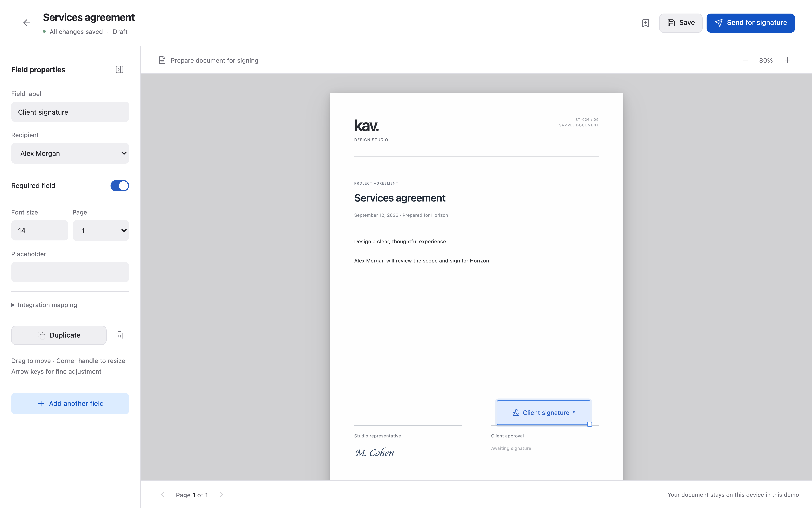The image size is (812, 508).
Task: Click the back arrow icon
Action: [27, 23]
